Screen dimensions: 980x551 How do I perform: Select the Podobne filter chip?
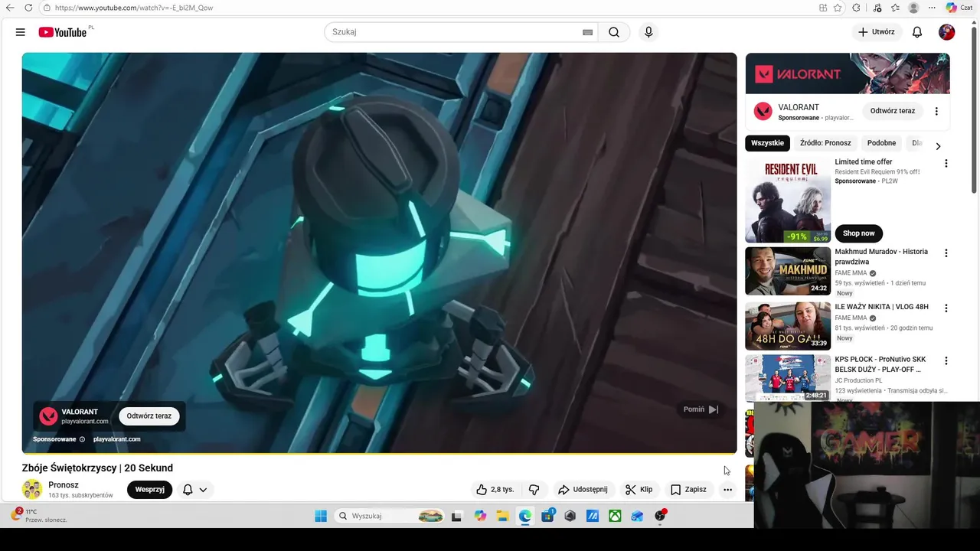click(881, 143)
